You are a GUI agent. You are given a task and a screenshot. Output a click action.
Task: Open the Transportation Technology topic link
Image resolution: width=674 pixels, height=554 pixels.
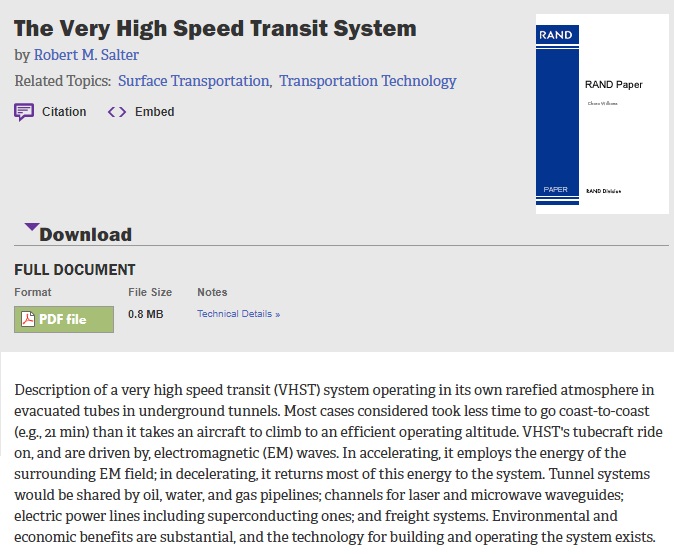[x=368, y=81]
